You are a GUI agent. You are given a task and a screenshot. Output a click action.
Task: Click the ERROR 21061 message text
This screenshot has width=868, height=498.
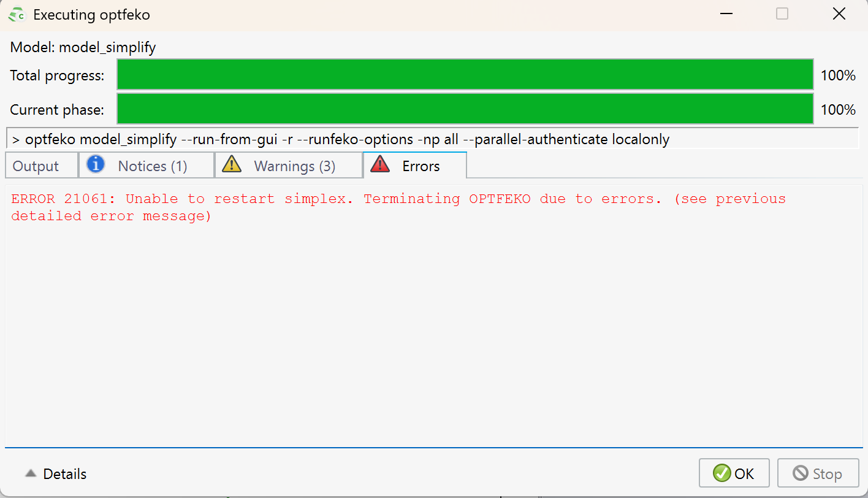(x=398, y=207)
